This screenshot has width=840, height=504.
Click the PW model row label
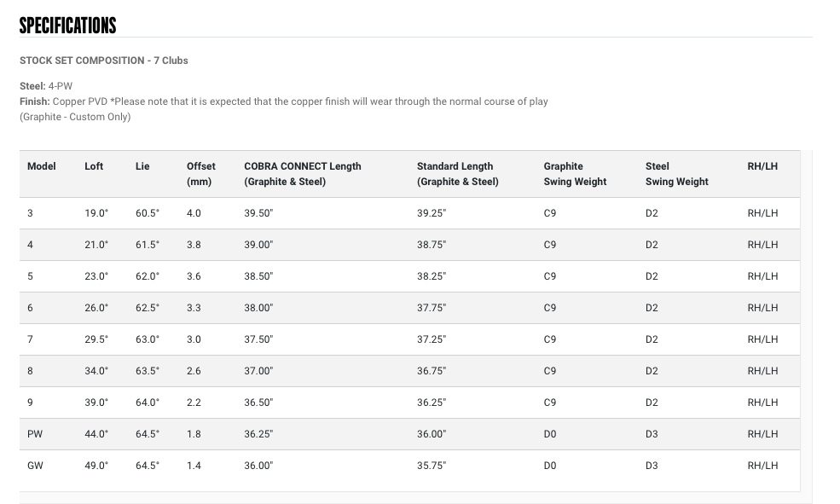pos(35,434)
